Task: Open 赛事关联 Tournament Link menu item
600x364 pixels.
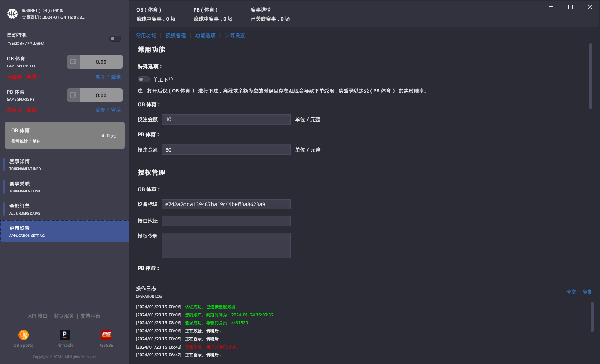Action: [x=64, y=187]
